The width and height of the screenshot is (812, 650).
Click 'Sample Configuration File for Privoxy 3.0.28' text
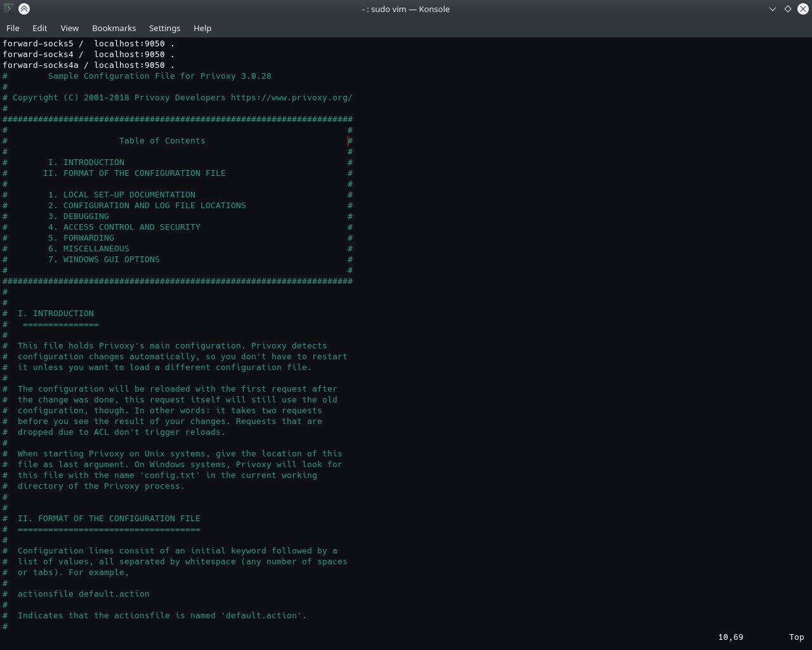[x=160, y=76]
